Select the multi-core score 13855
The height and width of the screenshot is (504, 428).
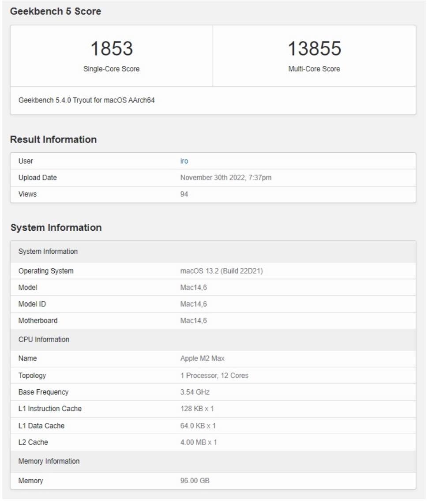[314, 49]
